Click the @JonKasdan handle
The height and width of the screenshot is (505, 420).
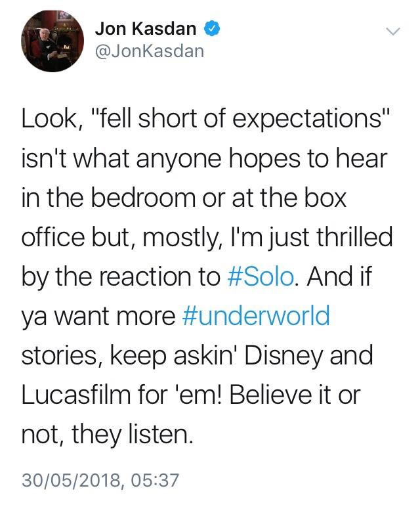[x=149, y=51]
